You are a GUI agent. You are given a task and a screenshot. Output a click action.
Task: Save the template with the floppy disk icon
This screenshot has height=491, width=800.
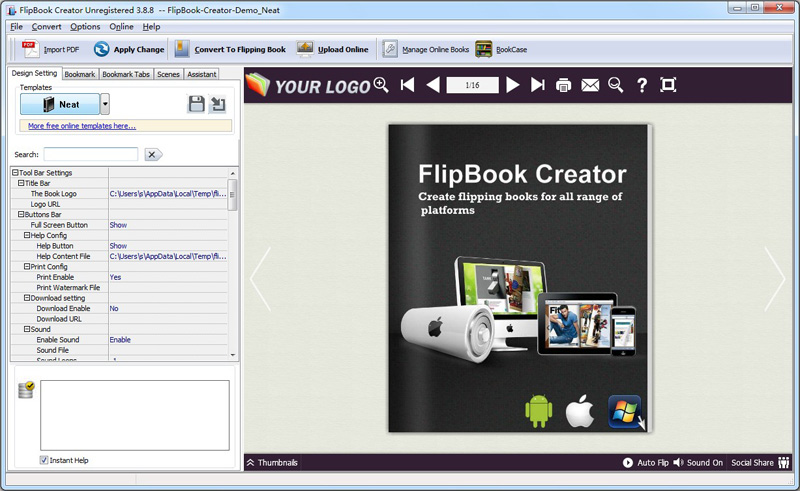point(196,104)
